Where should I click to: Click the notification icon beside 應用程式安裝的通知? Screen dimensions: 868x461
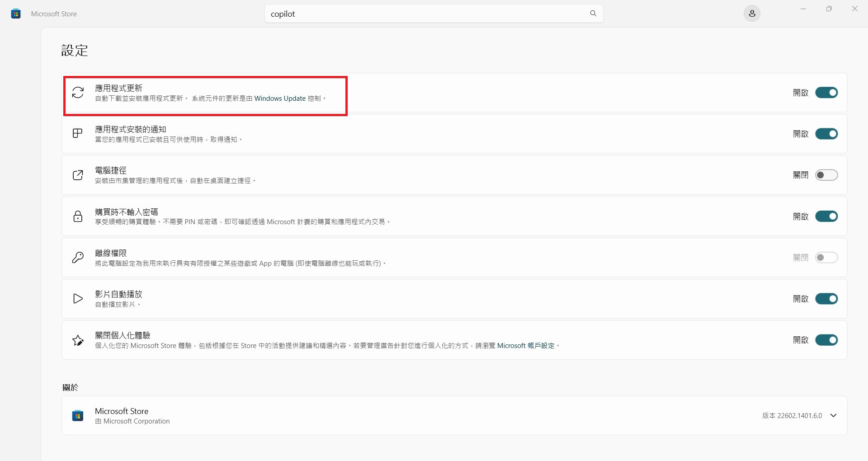point(78,134)
